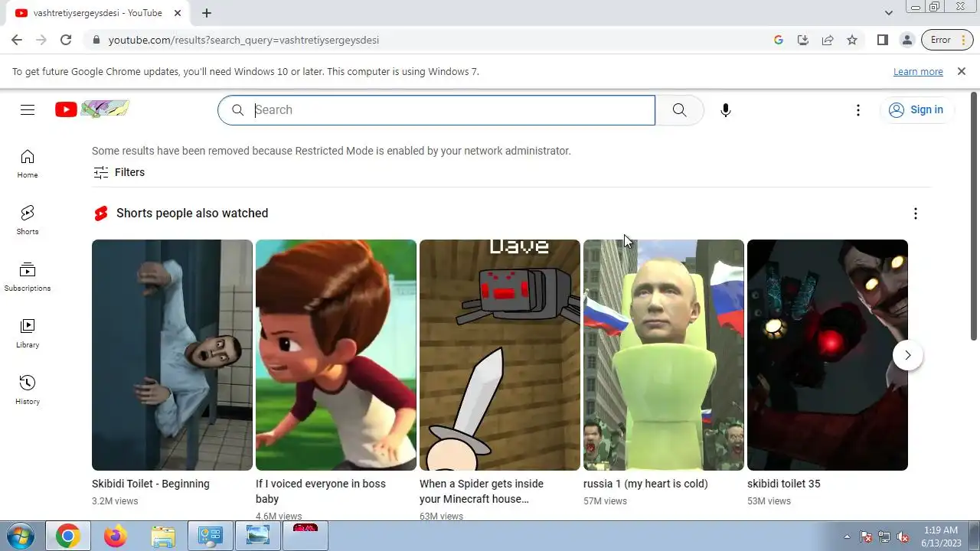980x551 pixels.
Task: Open Windows Explorer folder in taskbar
Action: coord(162,536)
